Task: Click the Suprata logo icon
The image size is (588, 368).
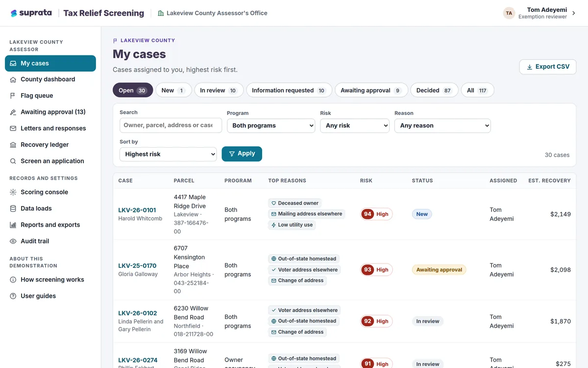Action: pyautogui.click(x=14, y=13)
